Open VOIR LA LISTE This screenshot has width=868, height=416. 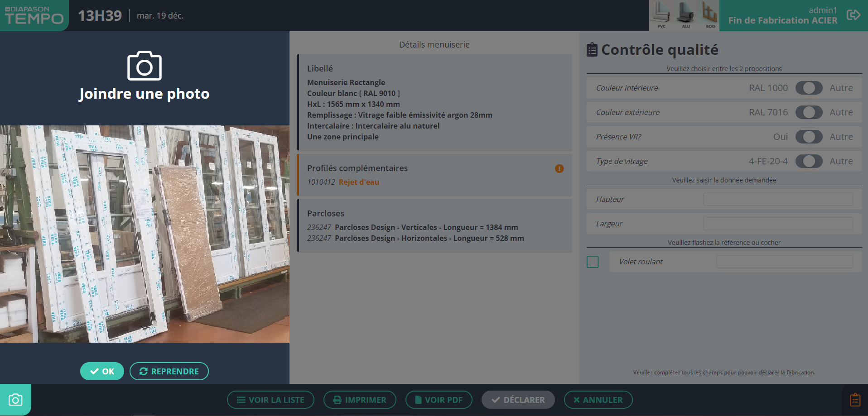[x=270, y=400]
